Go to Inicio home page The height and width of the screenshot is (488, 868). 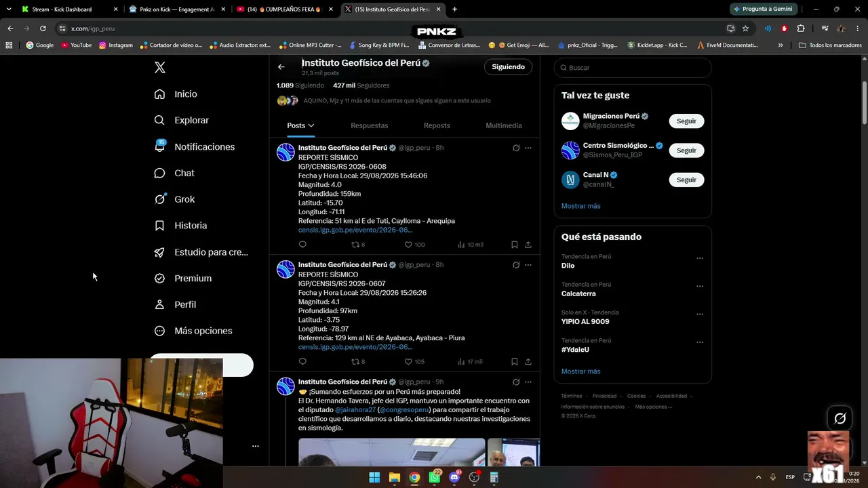[176, 94]
